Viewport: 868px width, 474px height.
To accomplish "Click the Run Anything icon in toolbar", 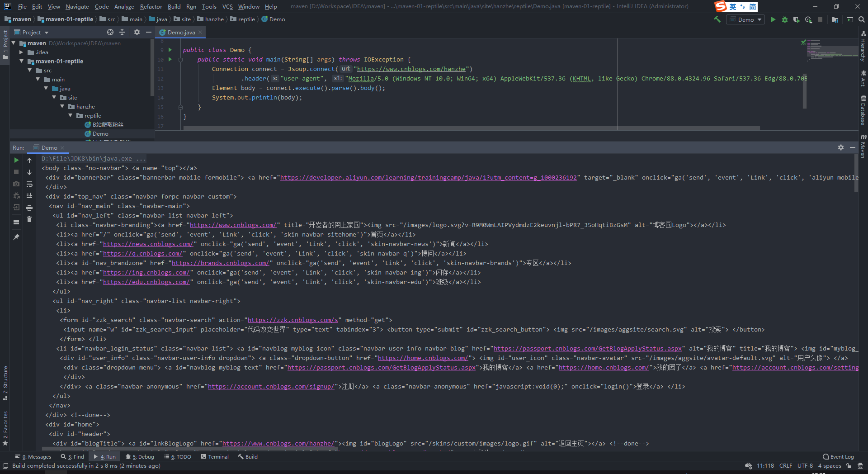I will pos(850,19).
